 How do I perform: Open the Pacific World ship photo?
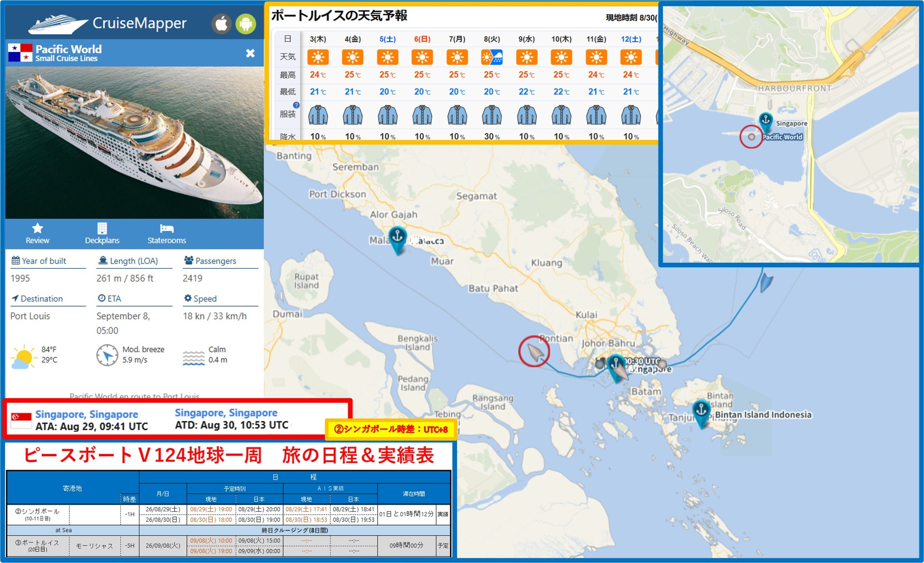134,143
